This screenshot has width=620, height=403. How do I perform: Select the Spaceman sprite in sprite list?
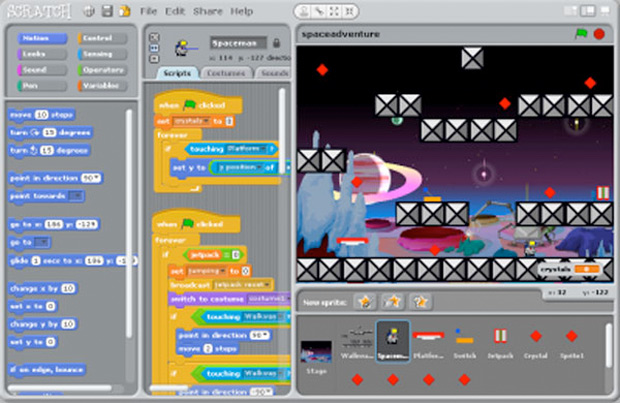pyautogui.click(x=393, y=342)
